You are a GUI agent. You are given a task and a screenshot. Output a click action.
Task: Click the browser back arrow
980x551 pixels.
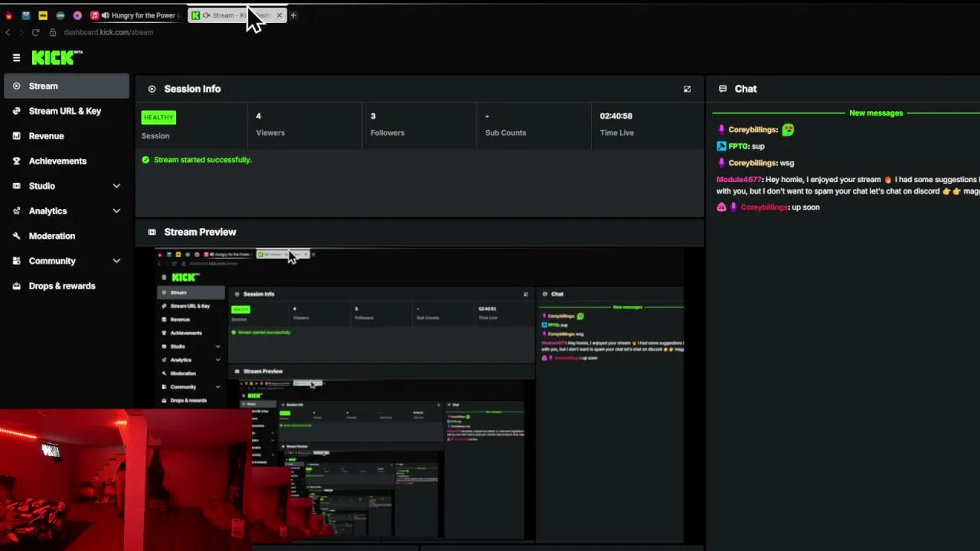[x=8, y=32]
